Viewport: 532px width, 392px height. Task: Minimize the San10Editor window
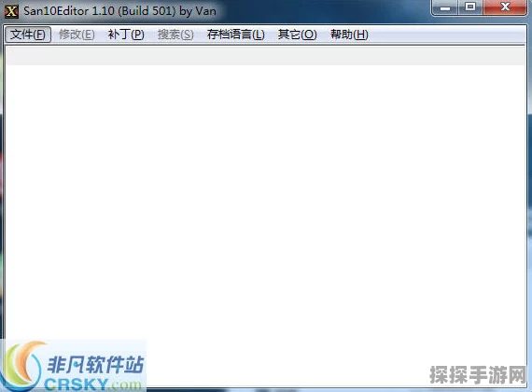pos(445,7)
